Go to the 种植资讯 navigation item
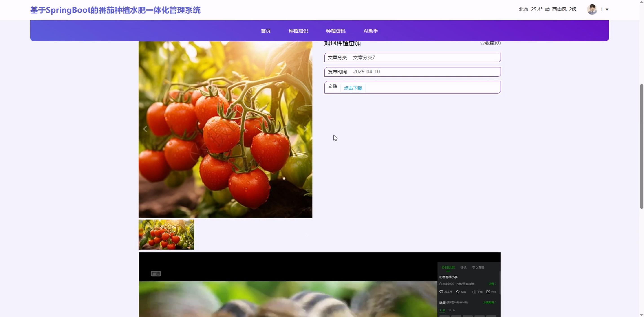The image size is (644, 317). [x=335, y=31]
